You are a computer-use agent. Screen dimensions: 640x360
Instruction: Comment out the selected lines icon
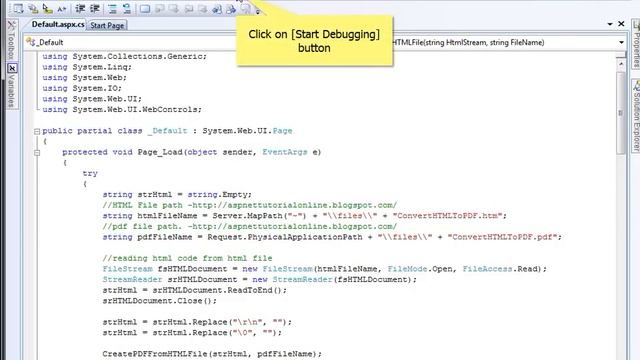112,8
